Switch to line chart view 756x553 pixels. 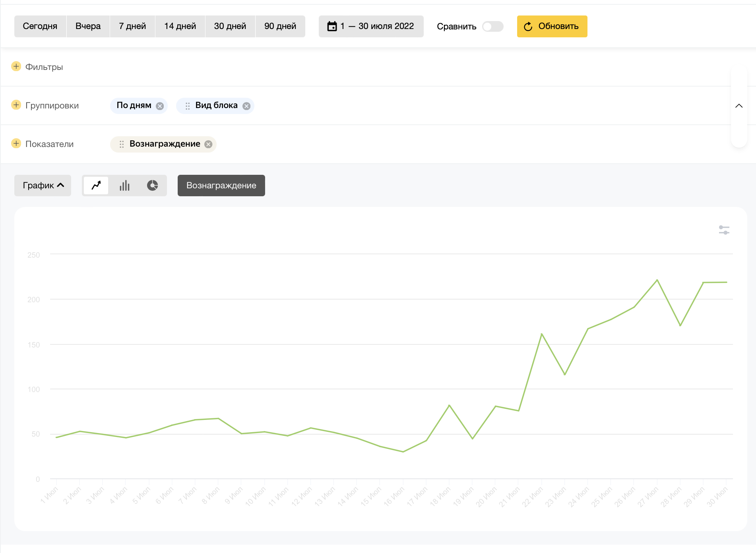point(96,186)
